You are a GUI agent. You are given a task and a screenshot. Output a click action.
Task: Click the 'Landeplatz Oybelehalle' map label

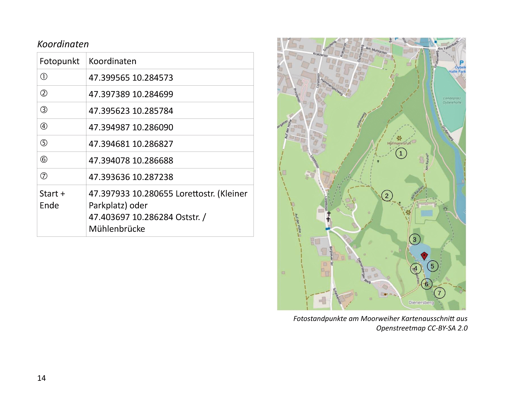pos(452,100)
